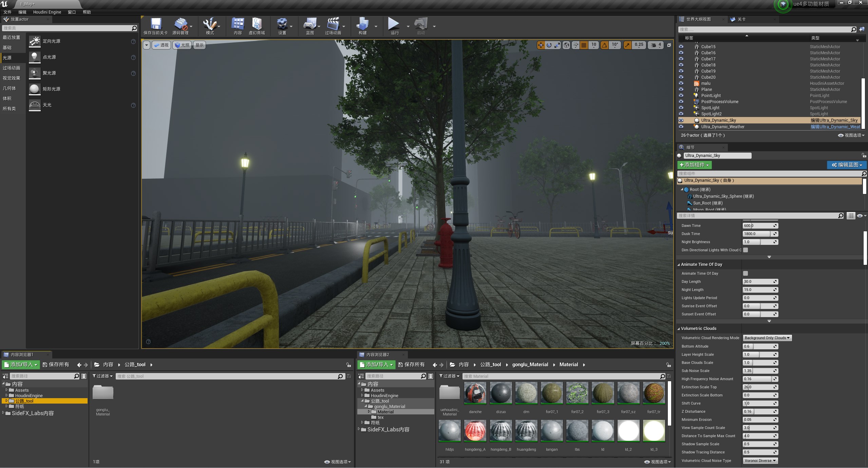Select the Rect Light actor icon
Screen dimensions: 868x468
pyautogui.click(x=35, y=89)
